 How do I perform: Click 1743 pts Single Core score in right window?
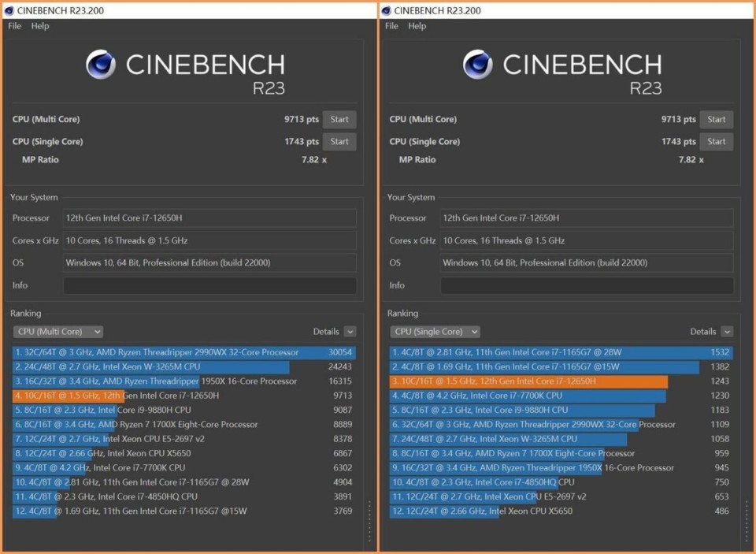coord(678,141)
